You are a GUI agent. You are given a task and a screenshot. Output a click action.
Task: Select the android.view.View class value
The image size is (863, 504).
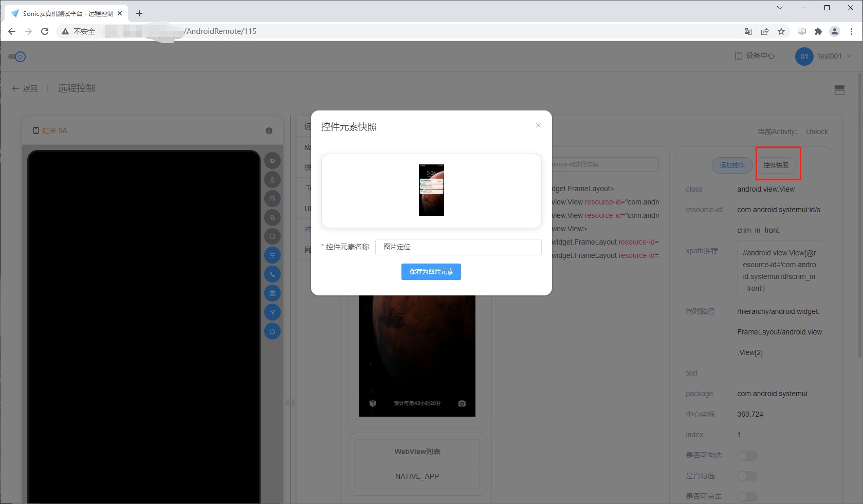[x=766, y=190]
